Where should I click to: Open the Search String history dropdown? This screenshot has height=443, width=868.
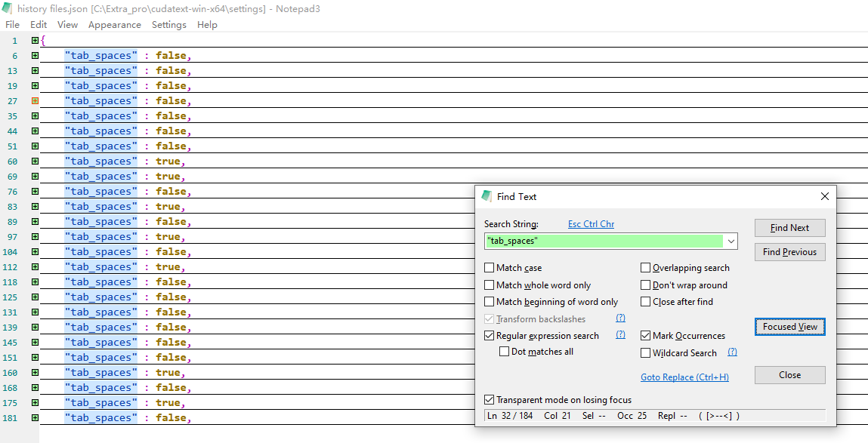point(730,241)
